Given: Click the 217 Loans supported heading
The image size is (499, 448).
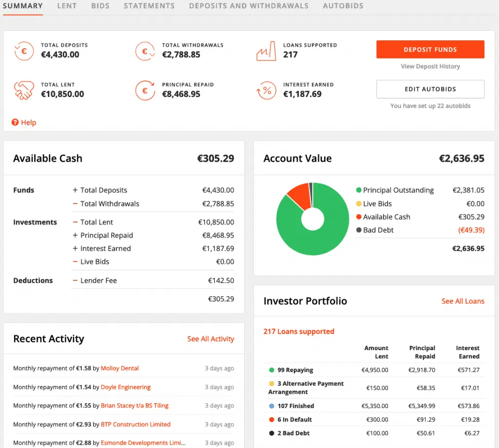Looking at the screenshot, I should click(299, 331).
